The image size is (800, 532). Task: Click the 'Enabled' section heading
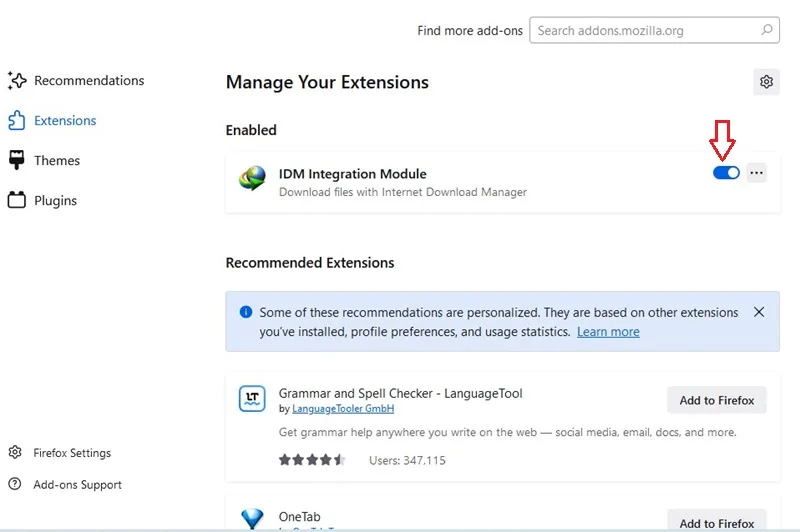[251, 130]
